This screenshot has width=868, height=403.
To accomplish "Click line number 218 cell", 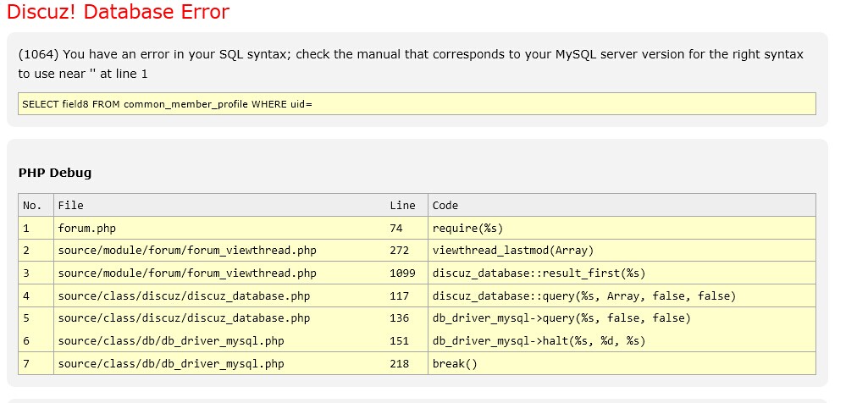I will (x=399, y=364).
